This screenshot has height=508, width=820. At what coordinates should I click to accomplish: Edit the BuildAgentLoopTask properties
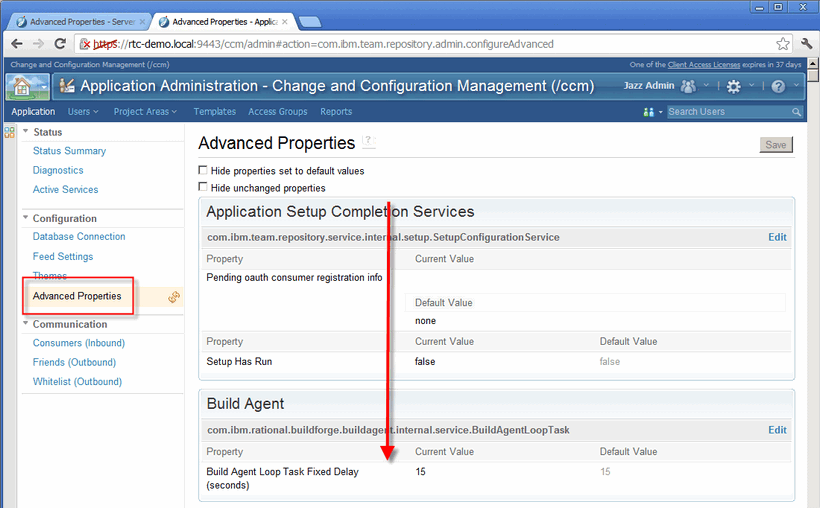click(777, 430)
